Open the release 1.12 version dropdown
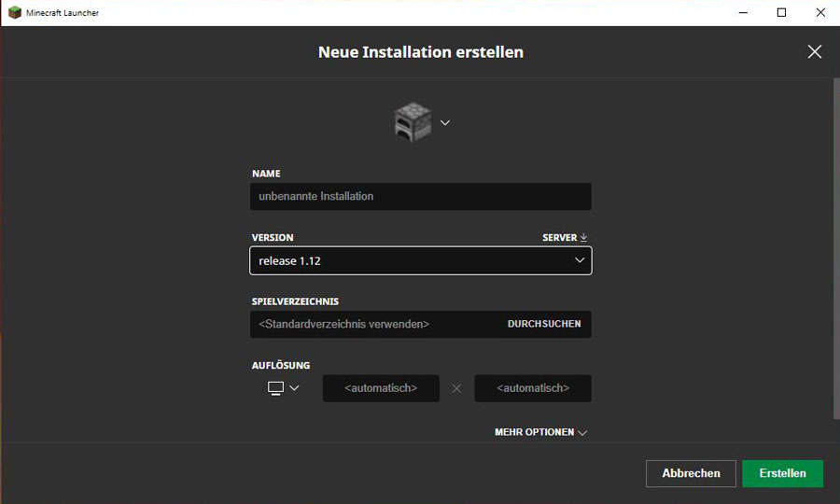 [x=420, y=260]
